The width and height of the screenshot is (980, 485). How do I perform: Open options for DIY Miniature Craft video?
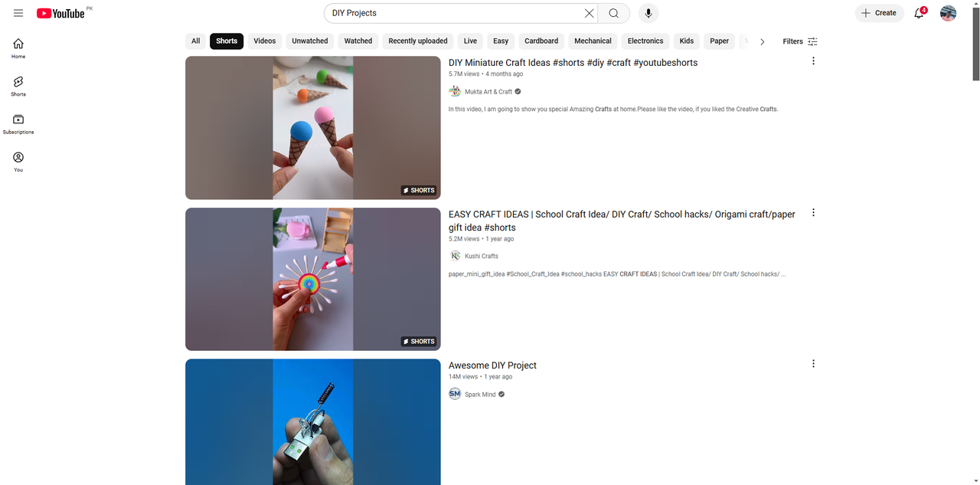click(x=813, y=61)
